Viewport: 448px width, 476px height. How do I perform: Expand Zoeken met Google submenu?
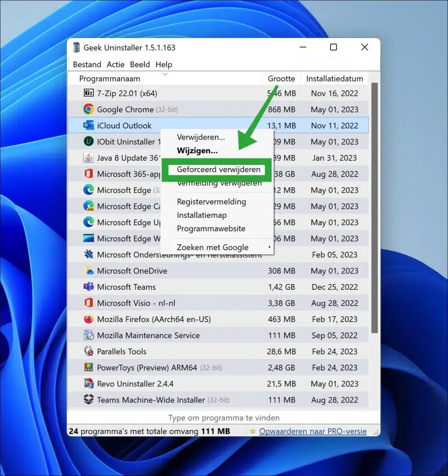217,247
